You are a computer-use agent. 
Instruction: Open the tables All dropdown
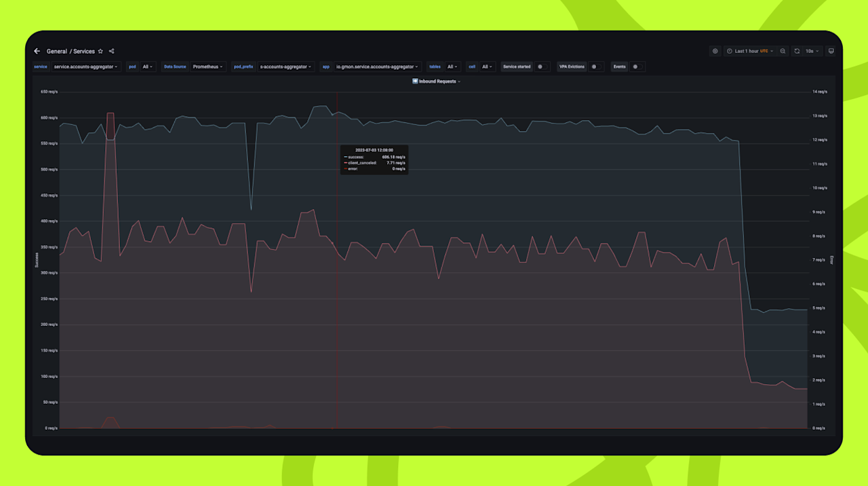click(x=452, y=67)
